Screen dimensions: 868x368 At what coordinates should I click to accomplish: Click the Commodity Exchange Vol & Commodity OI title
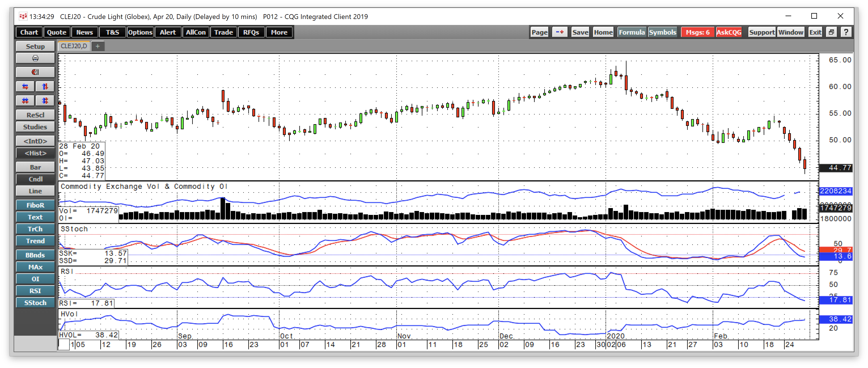point(144,186)
